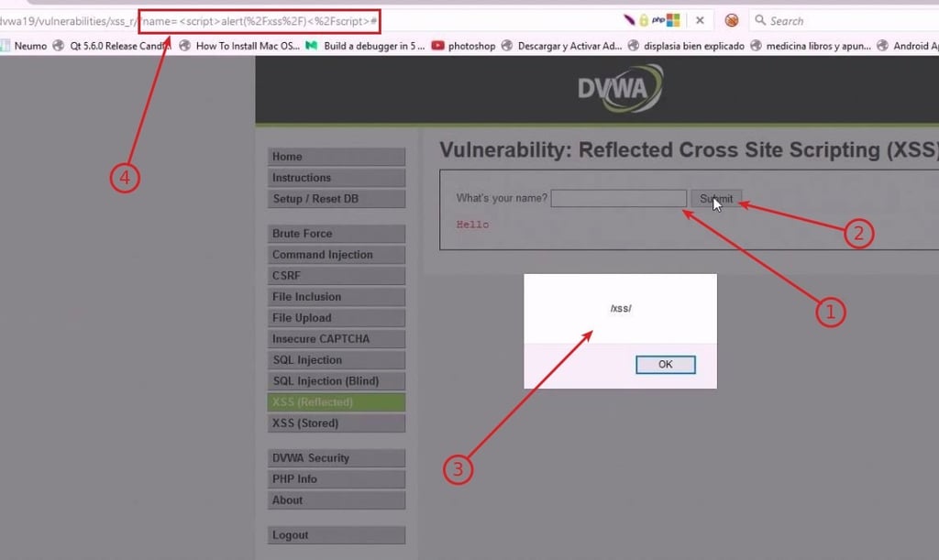Click the Neumo bookmark icon

5,46
